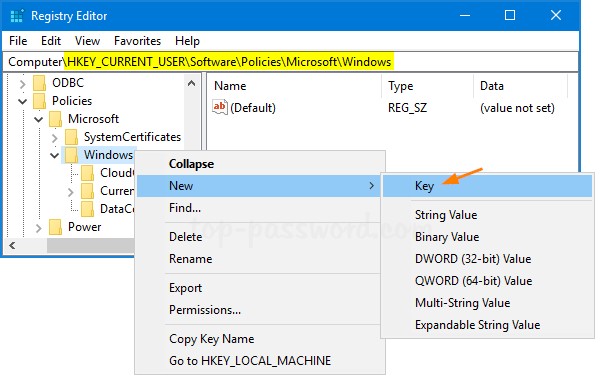The height and width of the screenshot is (375, 595).
Task: Select the (Default) string value icon
Action: point(220,107)
